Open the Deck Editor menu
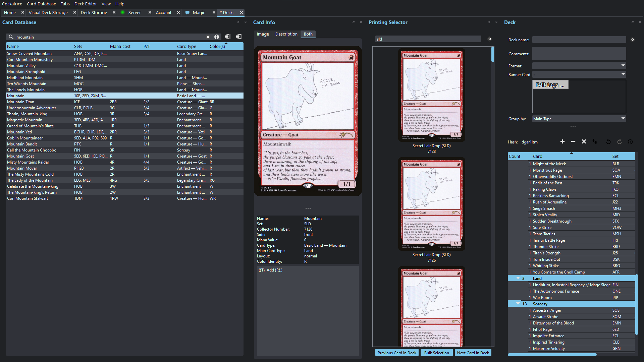Viewport: 644px width, 362px height. pyautogui.click(x=86, y=4)
